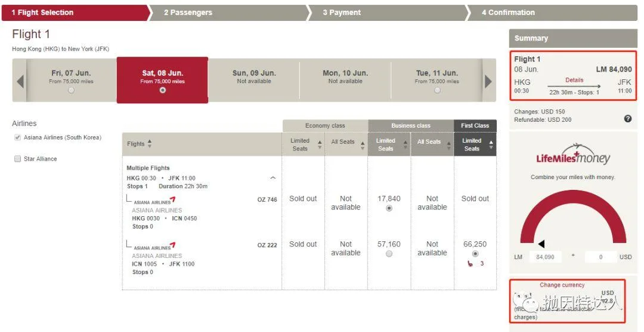Click the miles-money slider black pointer
Viewport: 644px width, 332px height.
point(541,244)
